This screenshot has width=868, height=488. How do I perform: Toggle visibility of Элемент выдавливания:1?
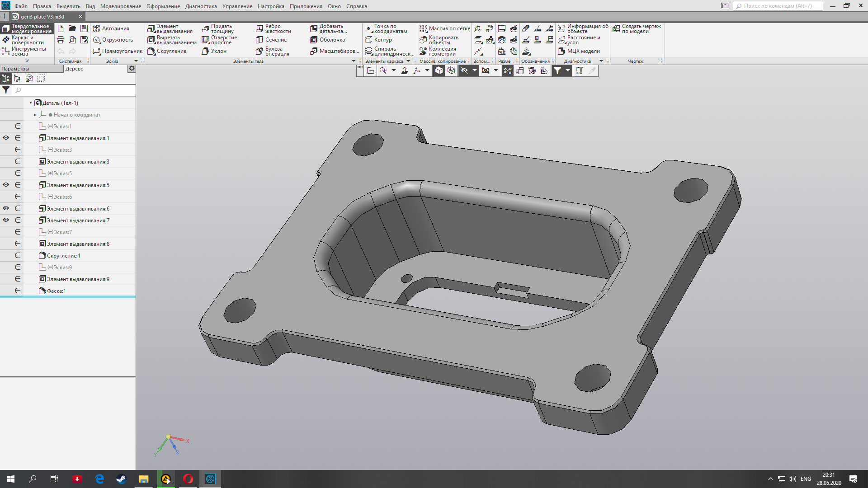tap(6, 138)
